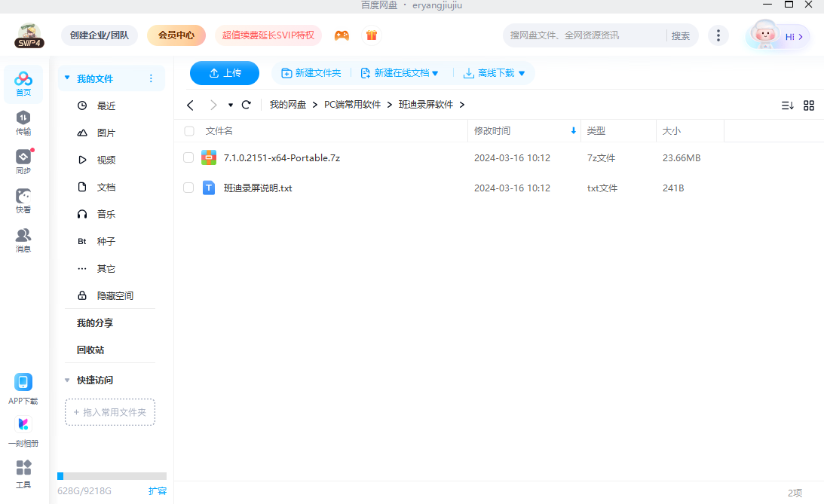The image size is (824, 504).
Task: Click the 7z archive file icon
Action: pyautogui.click(x=209, y=157)
